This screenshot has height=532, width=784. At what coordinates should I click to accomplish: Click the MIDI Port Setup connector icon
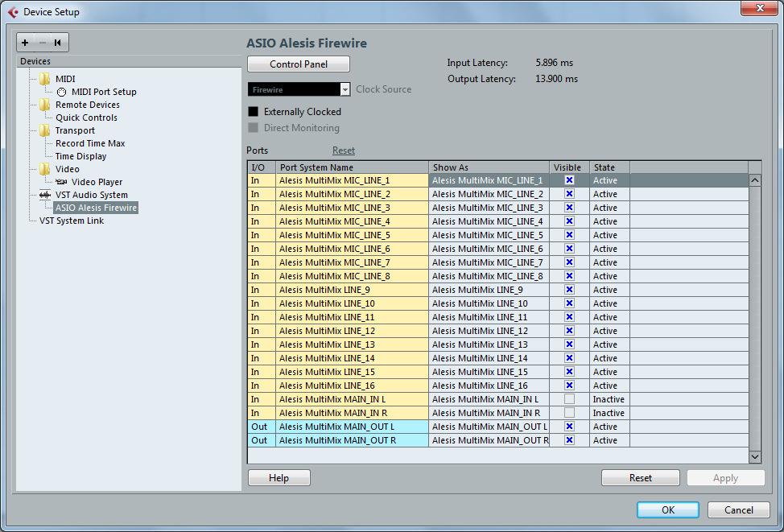[61, 92]
